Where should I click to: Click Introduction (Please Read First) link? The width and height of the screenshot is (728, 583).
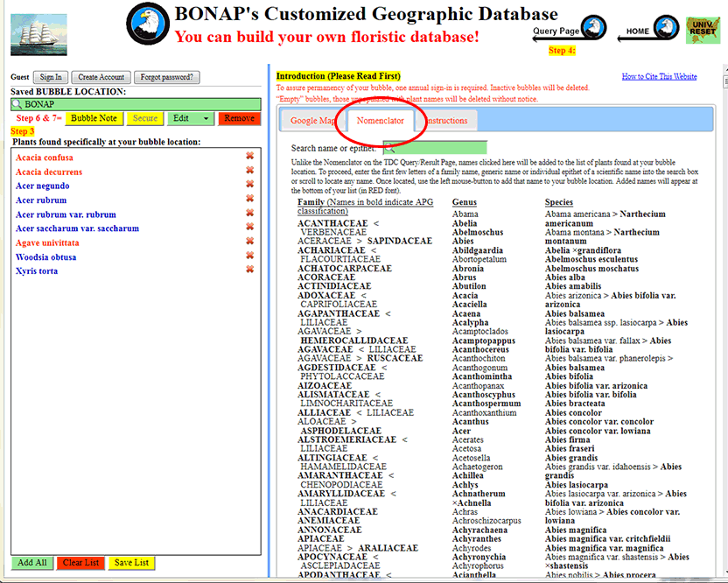tap(338, 76)
